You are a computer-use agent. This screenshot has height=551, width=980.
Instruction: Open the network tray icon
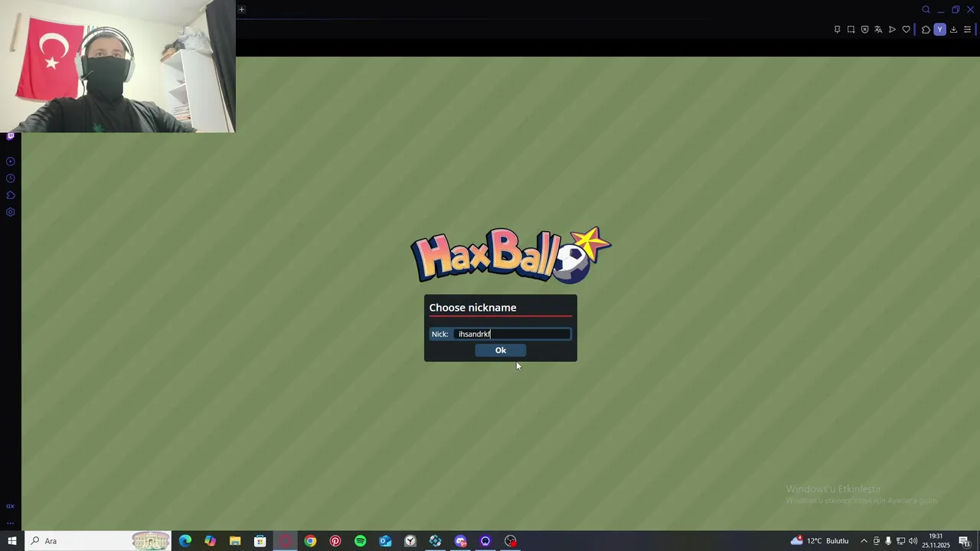click(900, 541)
